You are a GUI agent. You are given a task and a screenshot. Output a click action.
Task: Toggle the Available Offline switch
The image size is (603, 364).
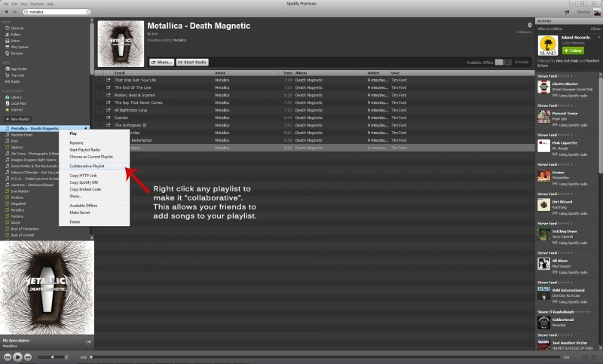tap(503, 62)
